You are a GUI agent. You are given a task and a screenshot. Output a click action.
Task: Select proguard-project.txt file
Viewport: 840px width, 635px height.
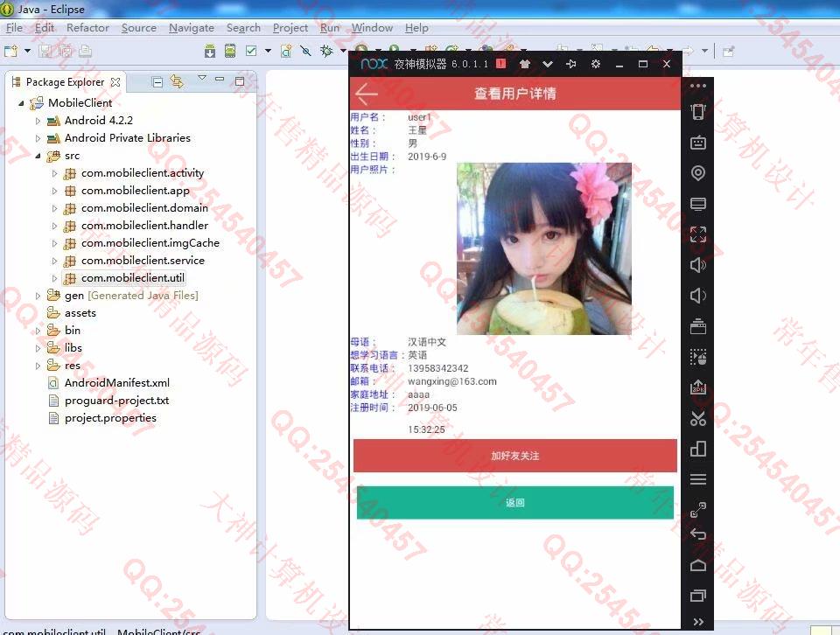coord(116,401)
